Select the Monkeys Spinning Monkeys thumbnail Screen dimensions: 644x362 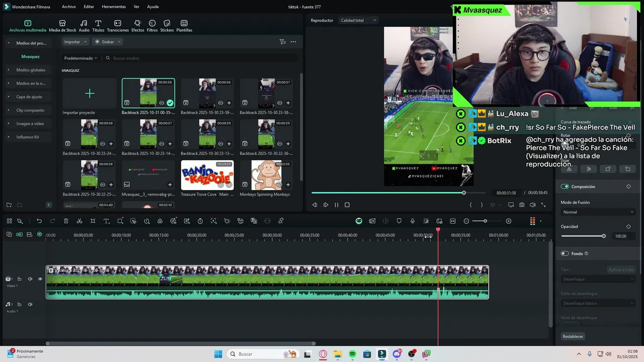pos(266,175)
